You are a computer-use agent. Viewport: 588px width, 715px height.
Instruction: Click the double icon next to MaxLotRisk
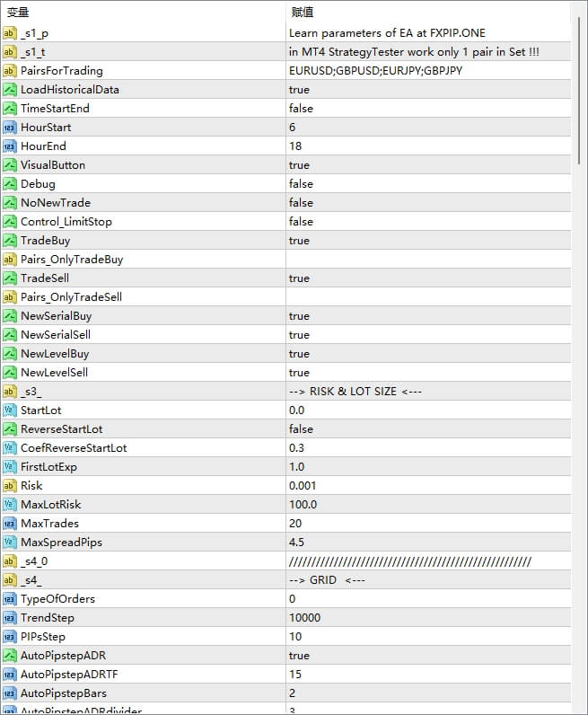(x=10, y=504)
